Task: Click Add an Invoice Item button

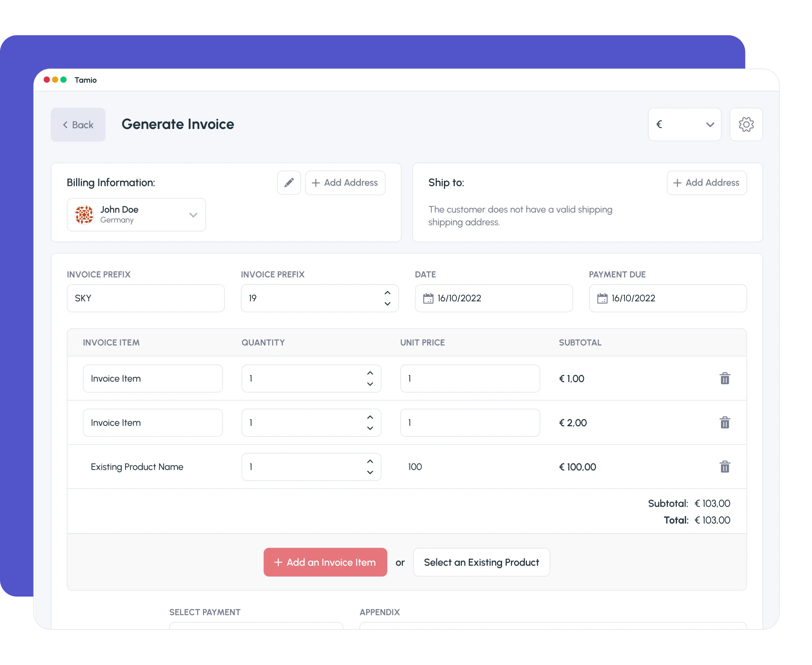Action: 325,562
